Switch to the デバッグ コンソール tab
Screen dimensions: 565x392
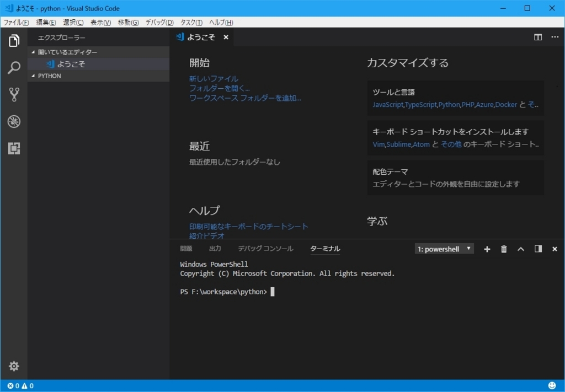tap(265, 249)
